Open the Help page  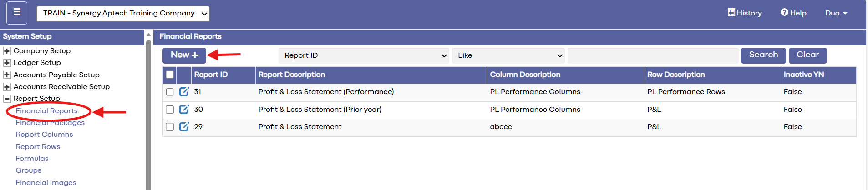pyautogui.click(x=793, y=13)
